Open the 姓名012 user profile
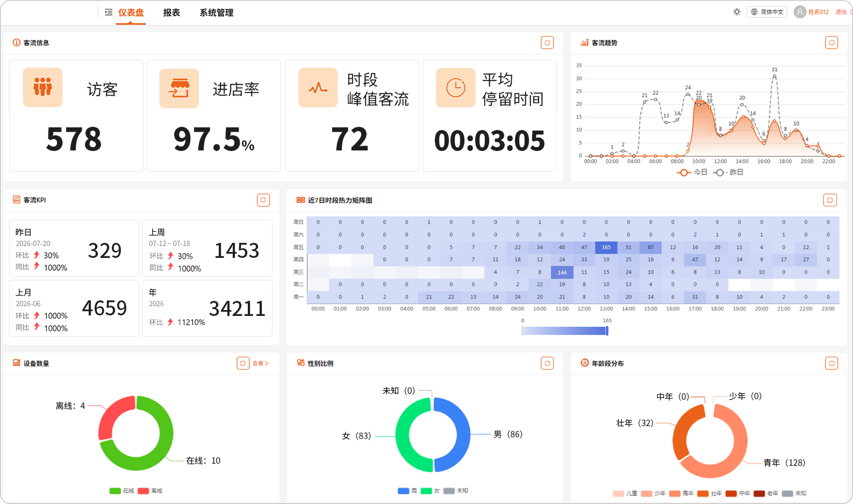The image size is (853, 504). click(x=819, y=12)
